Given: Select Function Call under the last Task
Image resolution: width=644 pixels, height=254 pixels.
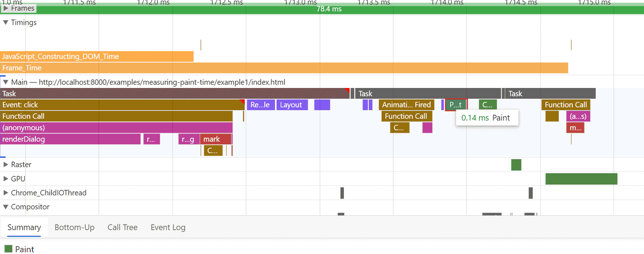Looking at the screenshot, I should pyautogui.click(x=566, y=105).
